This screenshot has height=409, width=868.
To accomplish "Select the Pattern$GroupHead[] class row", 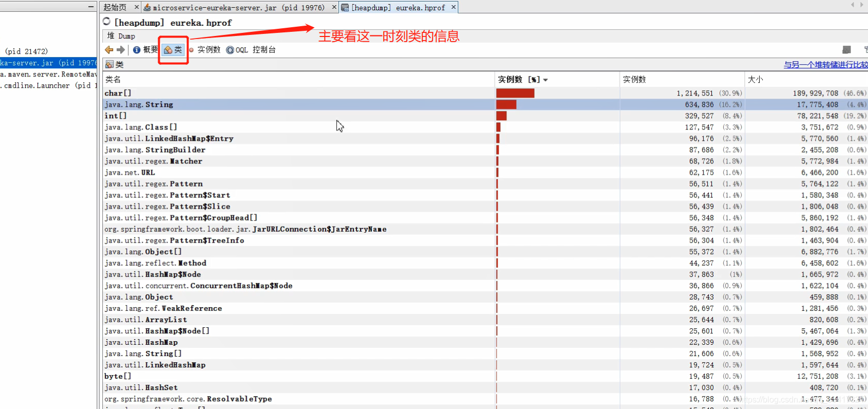I will point(485,217).
